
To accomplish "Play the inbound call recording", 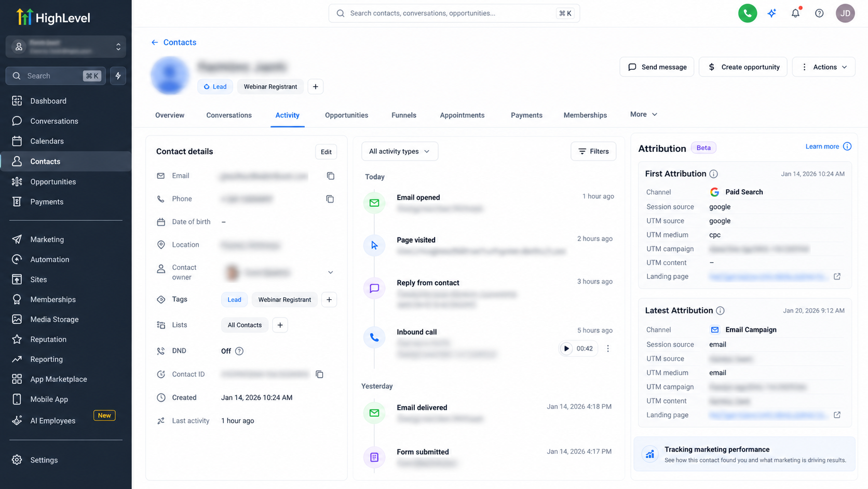I will 566,349.
